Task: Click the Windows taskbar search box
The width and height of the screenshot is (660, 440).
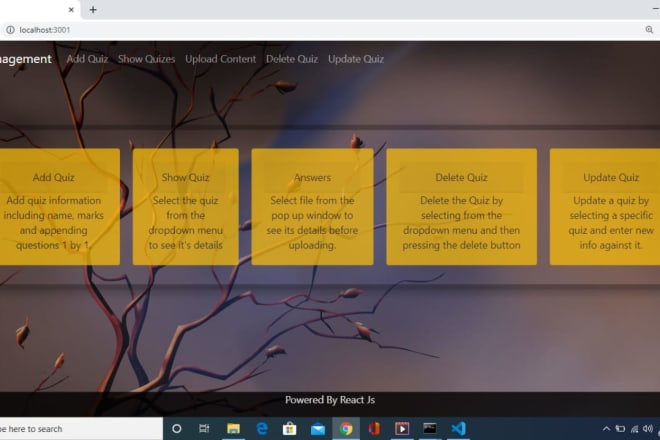Action: pos(81,429)
